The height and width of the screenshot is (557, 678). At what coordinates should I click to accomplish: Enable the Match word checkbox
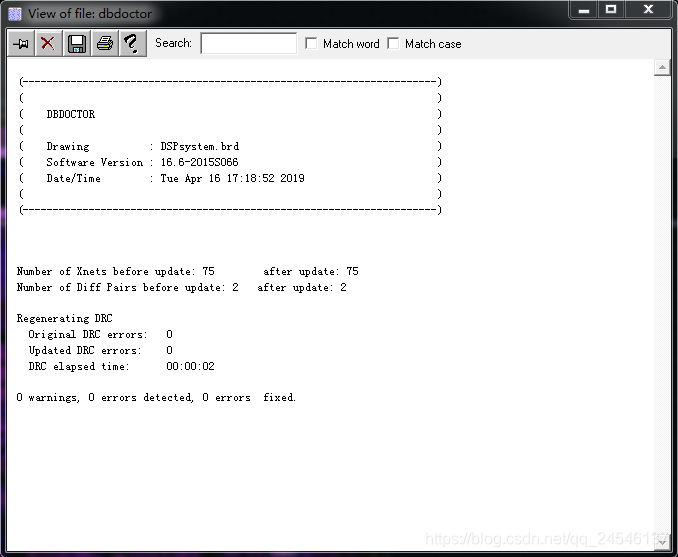click(312, 43)
